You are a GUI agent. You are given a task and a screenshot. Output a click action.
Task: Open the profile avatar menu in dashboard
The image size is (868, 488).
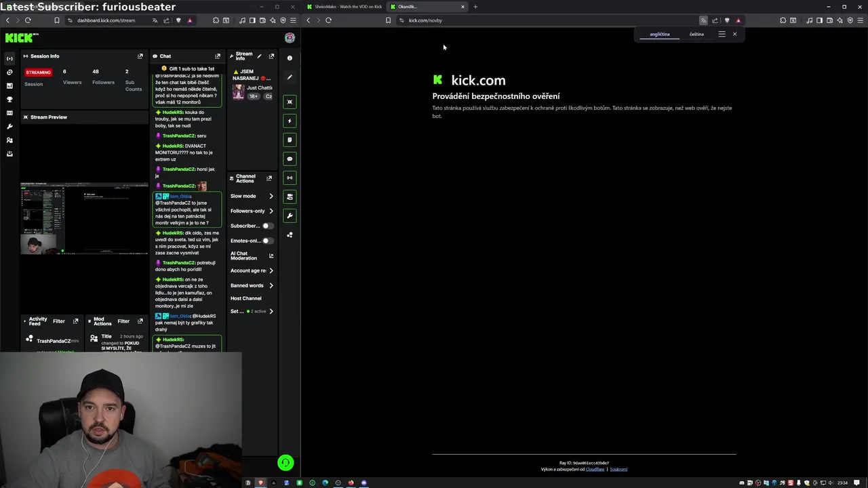[290, 38]
